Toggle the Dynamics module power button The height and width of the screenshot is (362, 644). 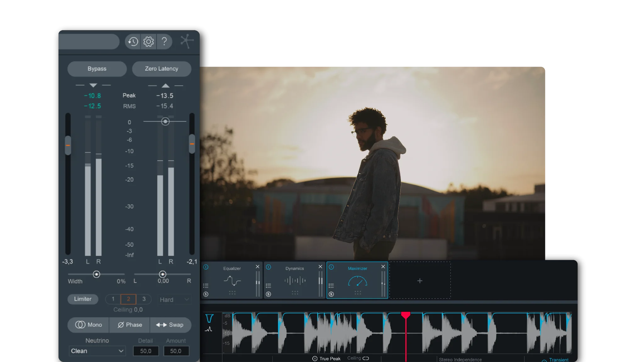268,267
